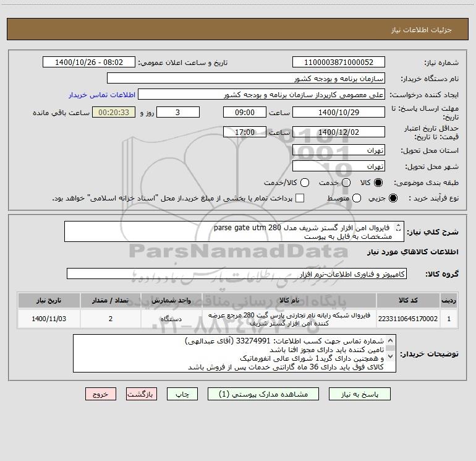
Task: Click the remaining time 00:20:33 field
Action: pyautogui.click(x=114, y=112)
